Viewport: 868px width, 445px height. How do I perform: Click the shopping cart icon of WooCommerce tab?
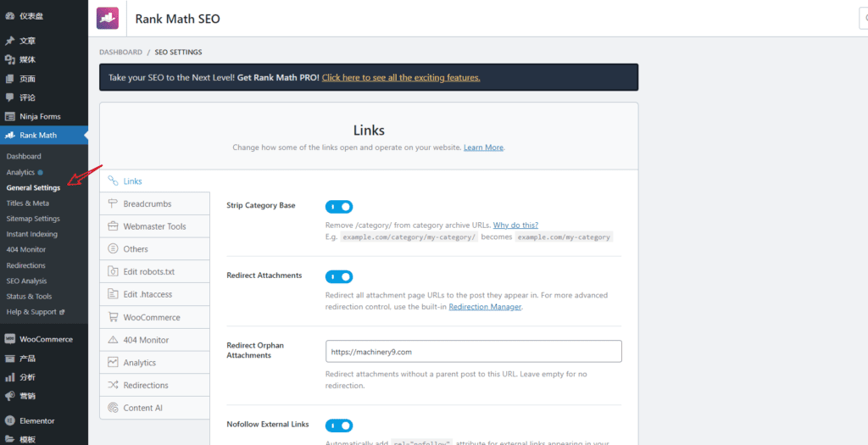click(113, 317)
